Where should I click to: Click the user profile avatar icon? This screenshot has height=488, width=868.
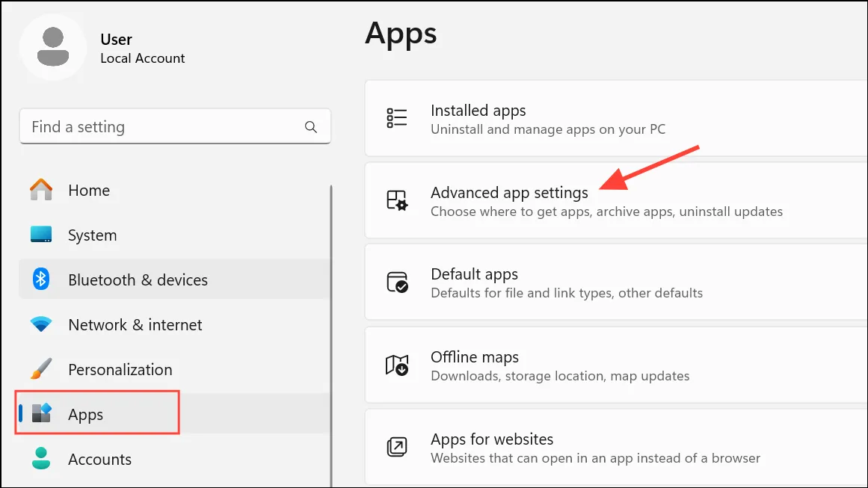coord(53,47)
